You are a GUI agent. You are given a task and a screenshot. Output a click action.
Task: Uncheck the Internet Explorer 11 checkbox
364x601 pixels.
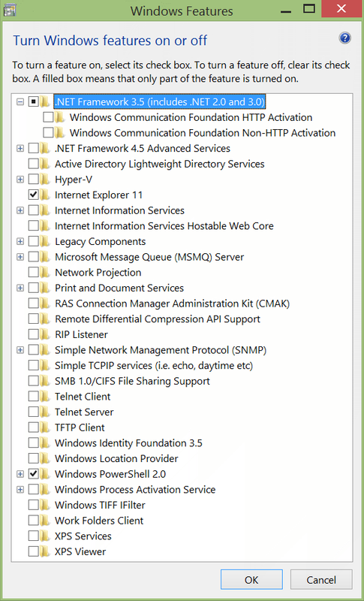tap(33, 195)
